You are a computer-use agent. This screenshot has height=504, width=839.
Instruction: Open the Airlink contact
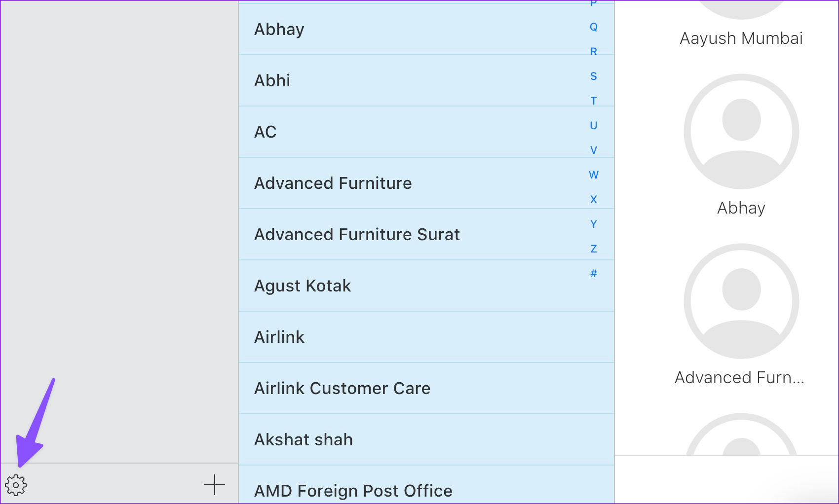pos(279,337)
